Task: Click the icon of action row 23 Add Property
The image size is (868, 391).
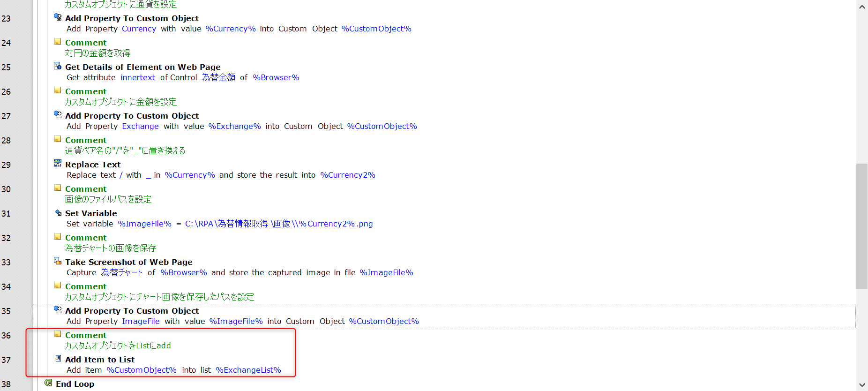Action: pyautogui.click(x=58, y=17)
